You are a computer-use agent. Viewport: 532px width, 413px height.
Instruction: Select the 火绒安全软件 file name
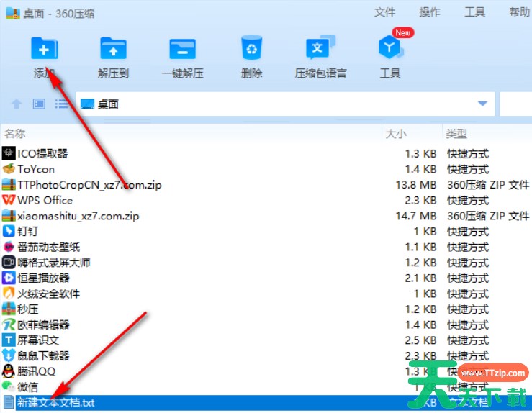[x=48, y=294]
